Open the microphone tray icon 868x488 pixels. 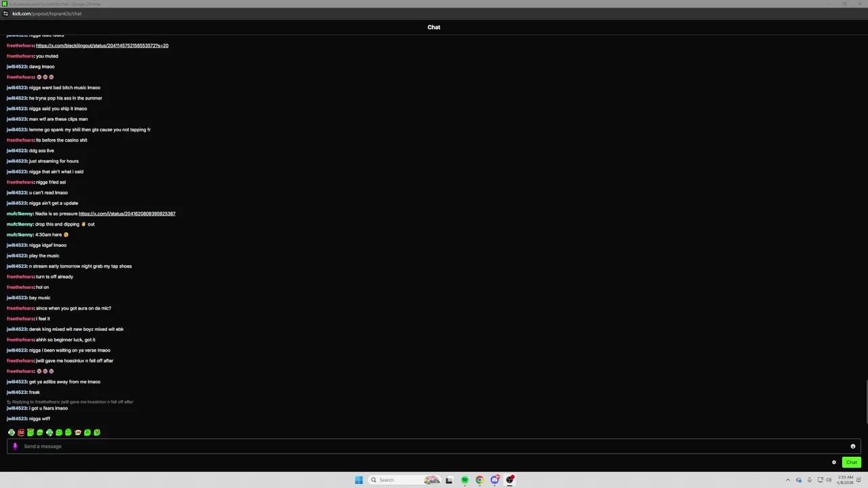click(810, 480)
